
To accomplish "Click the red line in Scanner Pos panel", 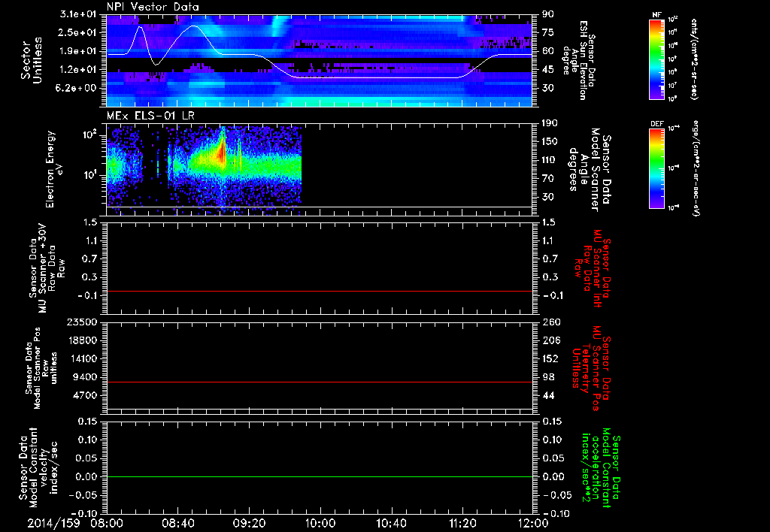I will [320, 382].
